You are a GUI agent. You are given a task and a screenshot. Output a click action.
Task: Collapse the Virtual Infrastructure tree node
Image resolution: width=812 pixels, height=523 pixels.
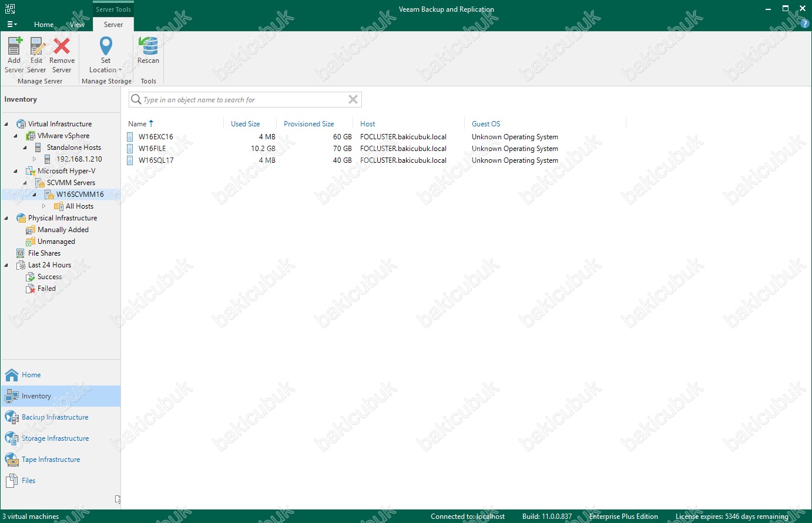[6, 124]
